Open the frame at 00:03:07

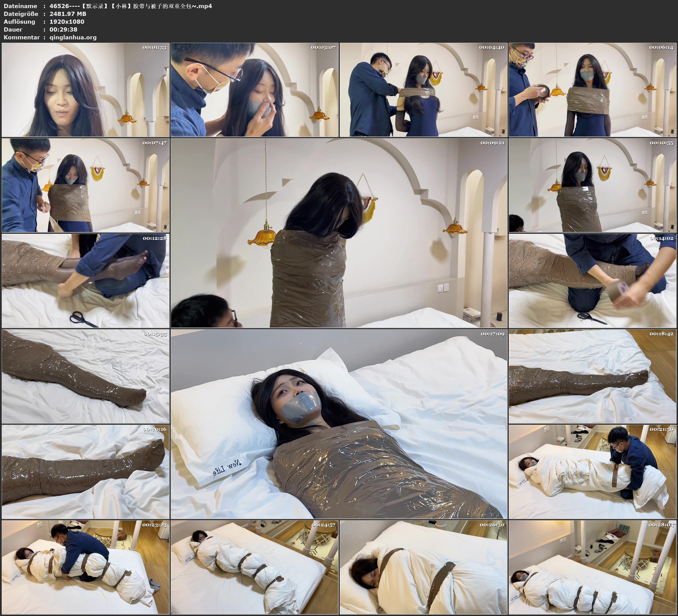tap(254, 90)
